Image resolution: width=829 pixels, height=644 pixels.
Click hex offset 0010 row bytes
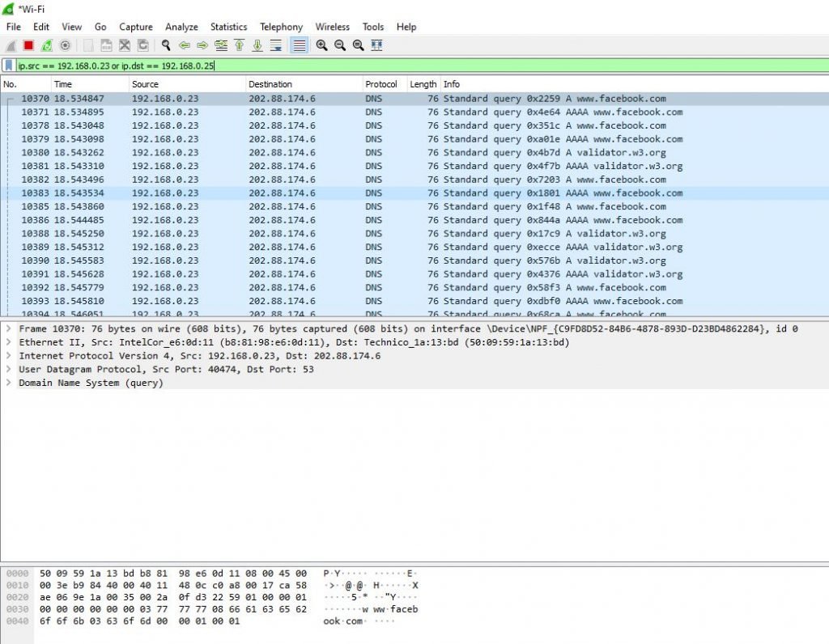[x=173, y=586]
